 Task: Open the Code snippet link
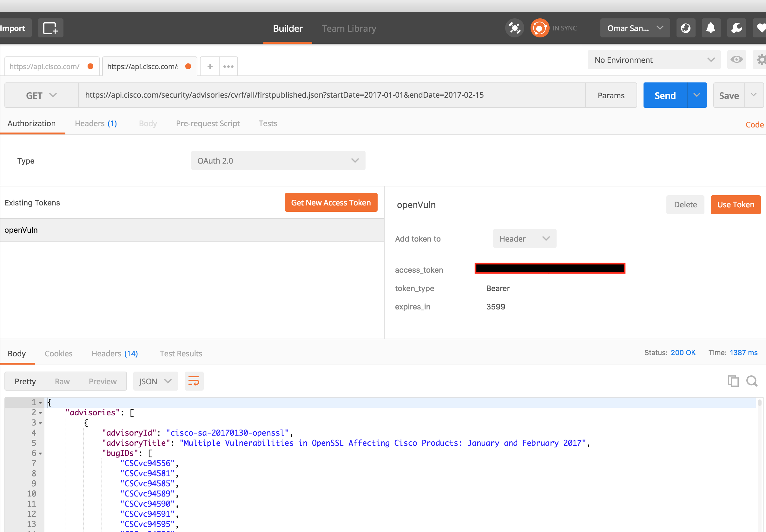coord(755,124)
